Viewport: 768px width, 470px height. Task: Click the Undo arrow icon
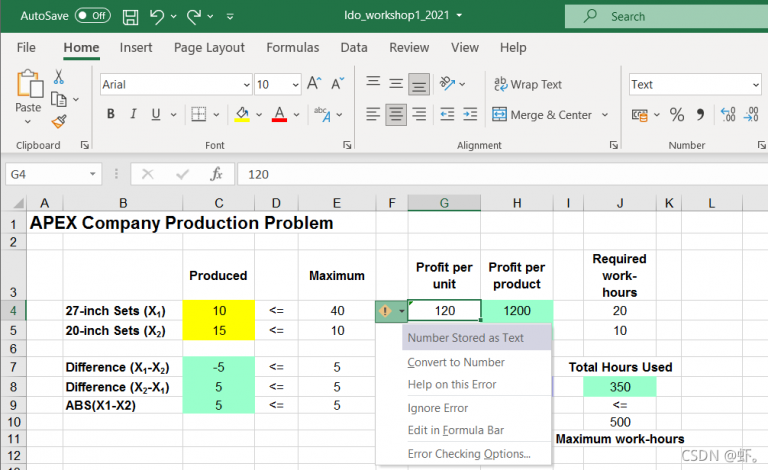coord(158,16)
